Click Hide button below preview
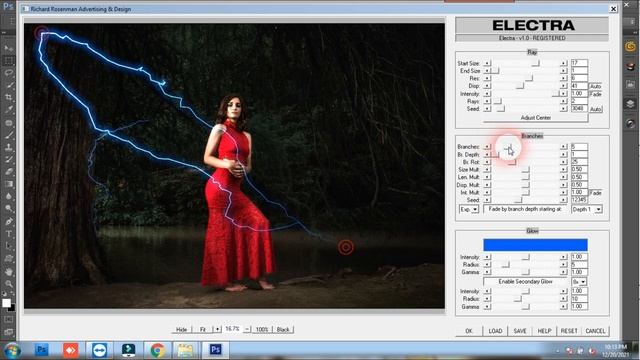 [181, 329]
